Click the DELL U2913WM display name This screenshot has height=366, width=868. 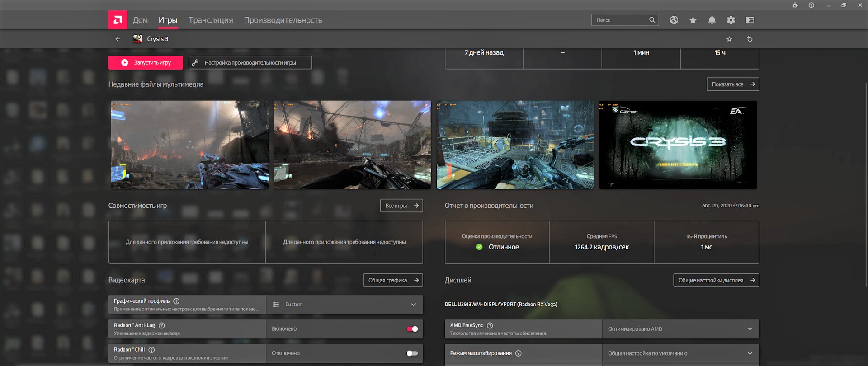tap(501, 305)
